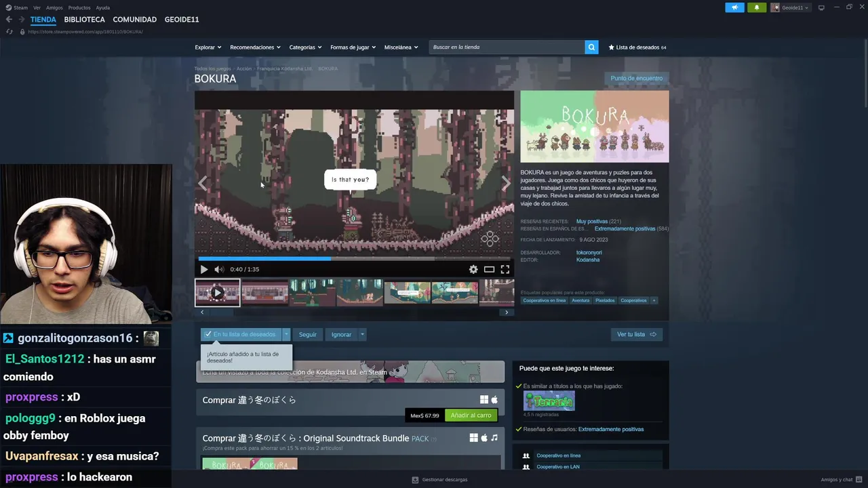This screenshot has height=488, width=868.
Task: Open Punto de encuentro hub
Action: (x=636, y=78)
